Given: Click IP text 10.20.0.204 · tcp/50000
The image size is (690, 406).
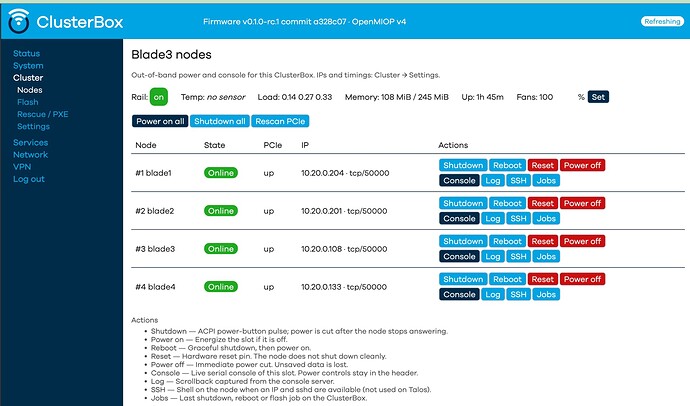Looking at the screenshot, I should (345, 173).
